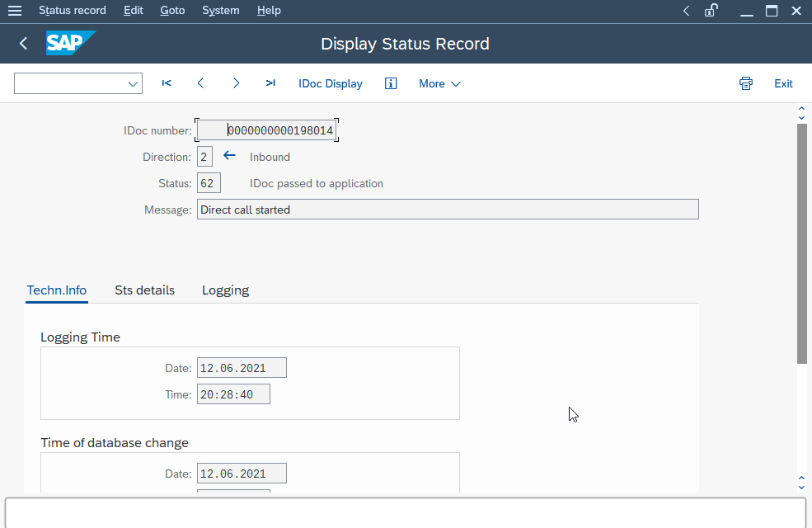Viewport: 812px width, 528px height.
Task: Open the Status record menu
Action: [x=73, y=11]
